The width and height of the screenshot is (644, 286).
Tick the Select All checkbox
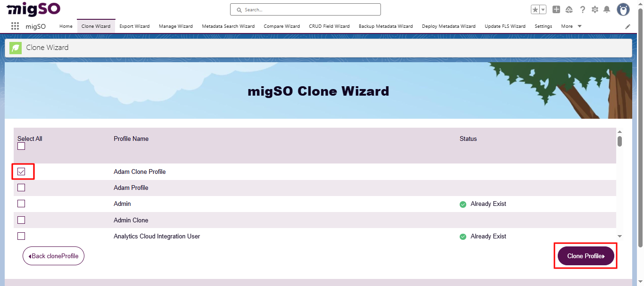click(x=21, y=146)
